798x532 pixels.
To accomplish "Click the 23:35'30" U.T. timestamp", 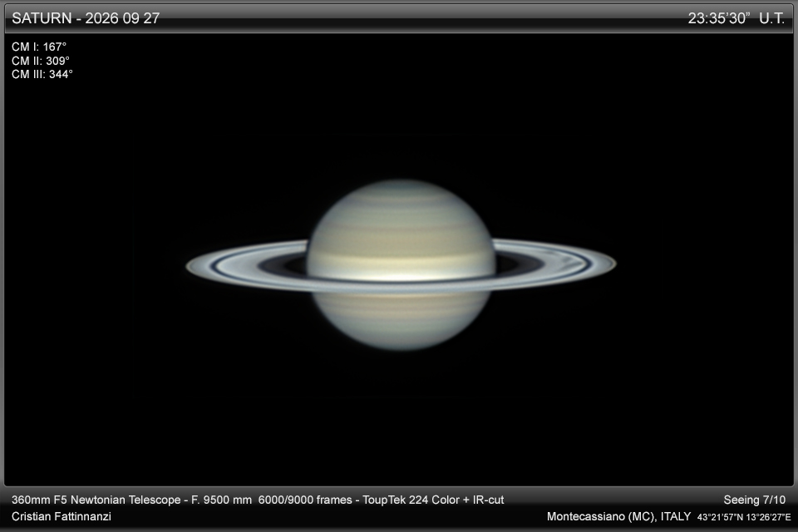I will tap(736, 18).
